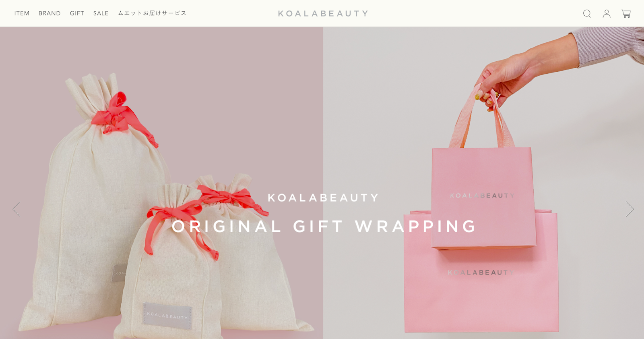
Task: Click the ORIGINAL GIFT WRAPPING headline
Action: pyautogui.click(x=324, y=226)
